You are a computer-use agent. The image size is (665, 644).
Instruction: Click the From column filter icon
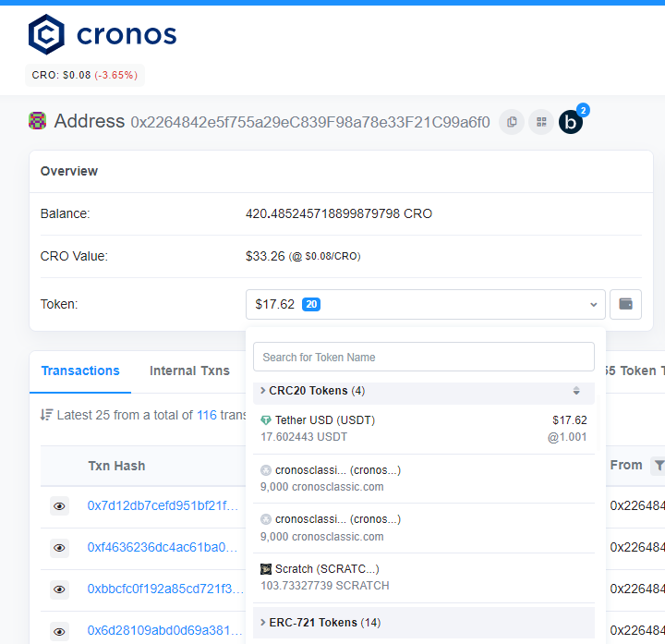tap(659, 466)
